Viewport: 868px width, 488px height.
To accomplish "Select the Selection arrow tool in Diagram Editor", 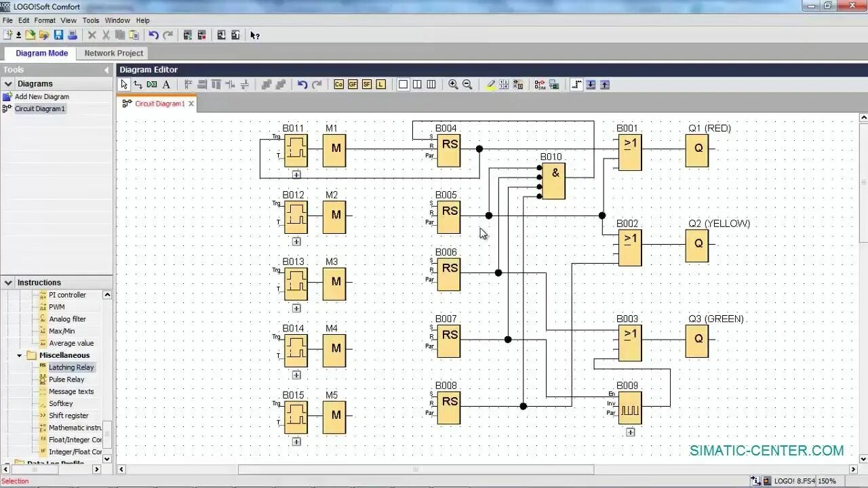I will click(x=124, y=85).
